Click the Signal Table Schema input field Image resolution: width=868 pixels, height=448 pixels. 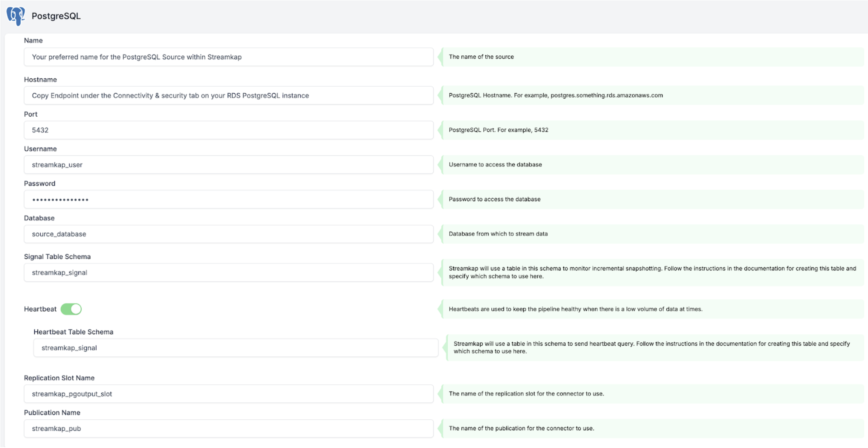pyautogui.click(x=229, y=272)
